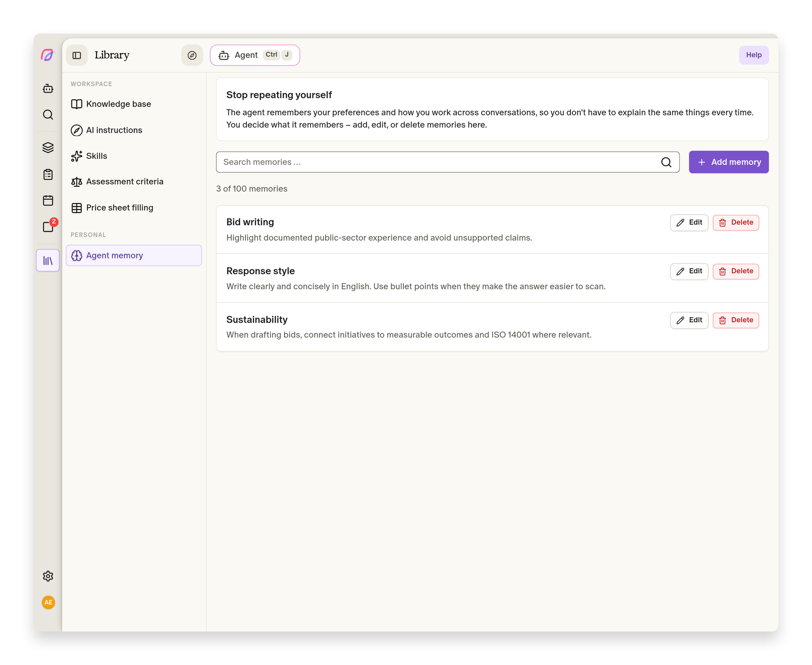Open the stacked layers icon in rail
This screenshot has width=812, height=665.
[x=48, y=148]
